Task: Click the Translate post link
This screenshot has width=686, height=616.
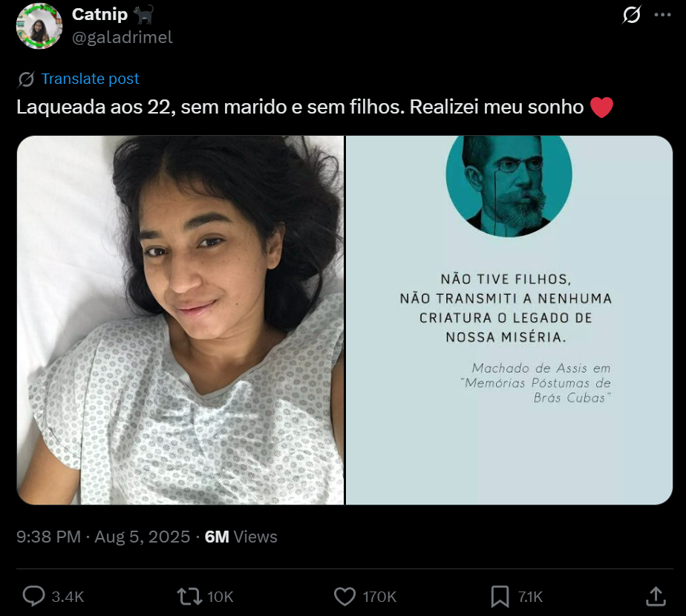Action: tap(90, 79)
